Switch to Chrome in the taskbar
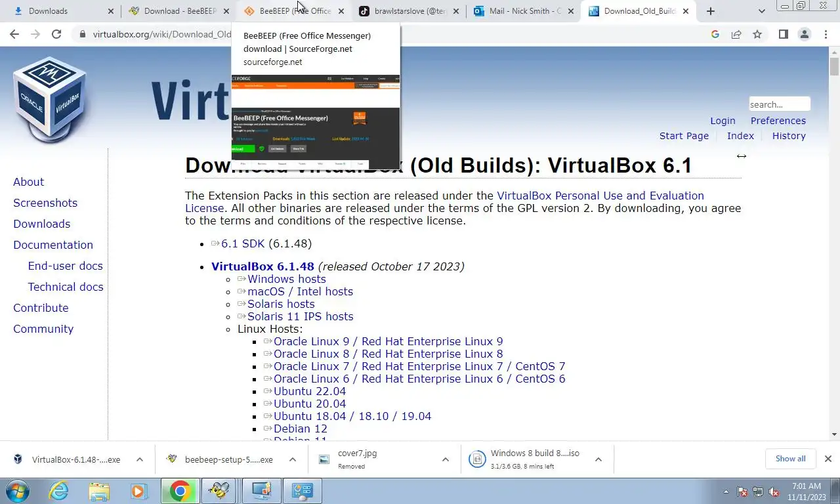 180,491
